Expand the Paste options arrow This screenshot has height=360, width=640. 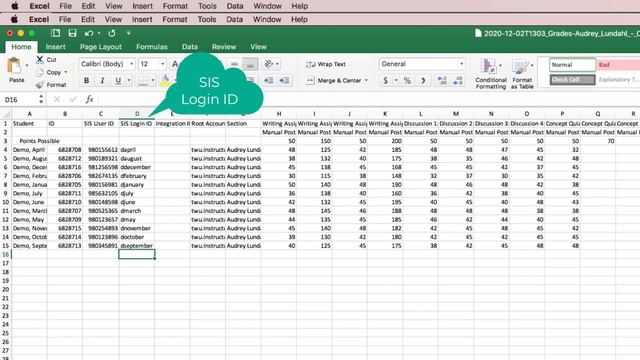click(x=27, y=65)
